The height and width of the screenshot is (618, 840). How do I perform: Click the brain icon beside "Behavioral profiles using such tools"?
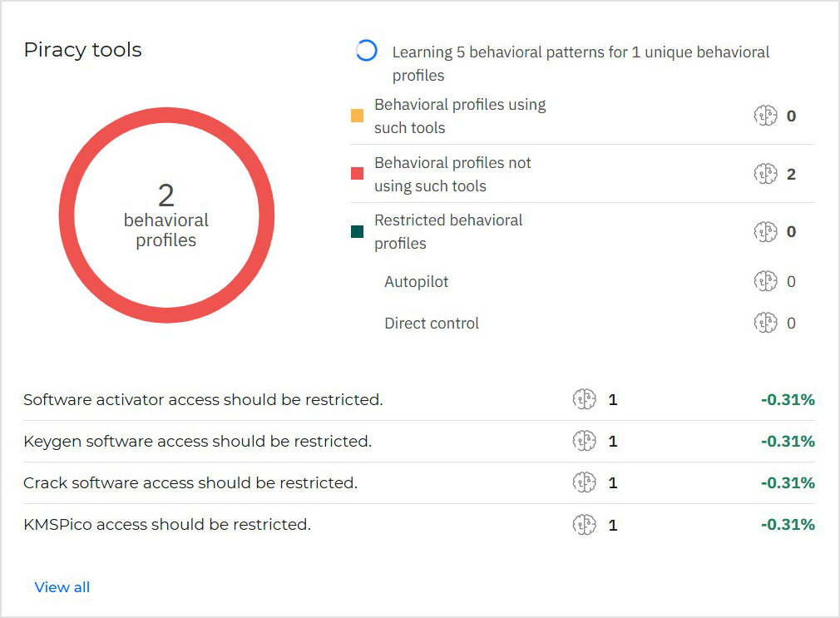(x=766, y=116)
